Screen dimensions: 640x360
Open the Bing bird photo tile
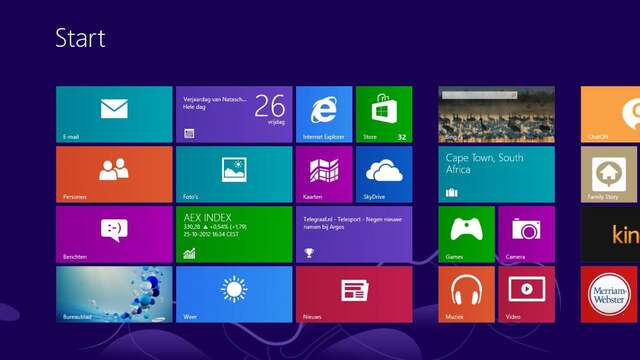496,114
